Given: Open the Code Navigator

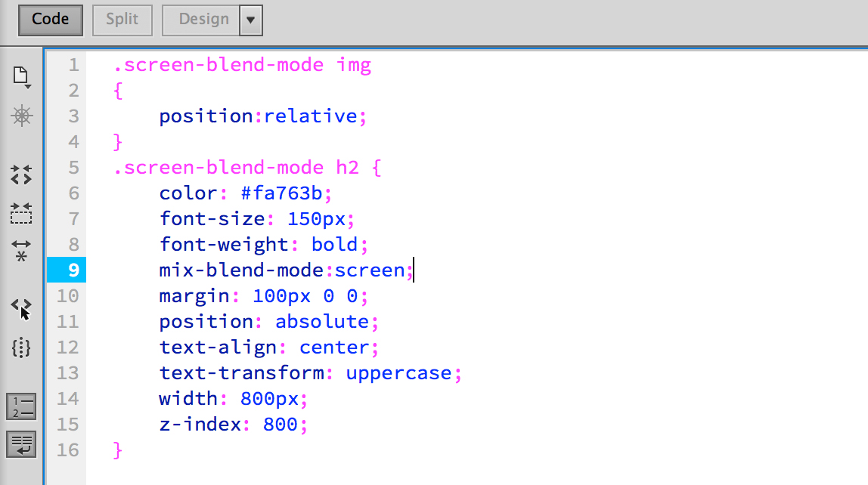Looking at the screenshot, I should pos(21,116).
